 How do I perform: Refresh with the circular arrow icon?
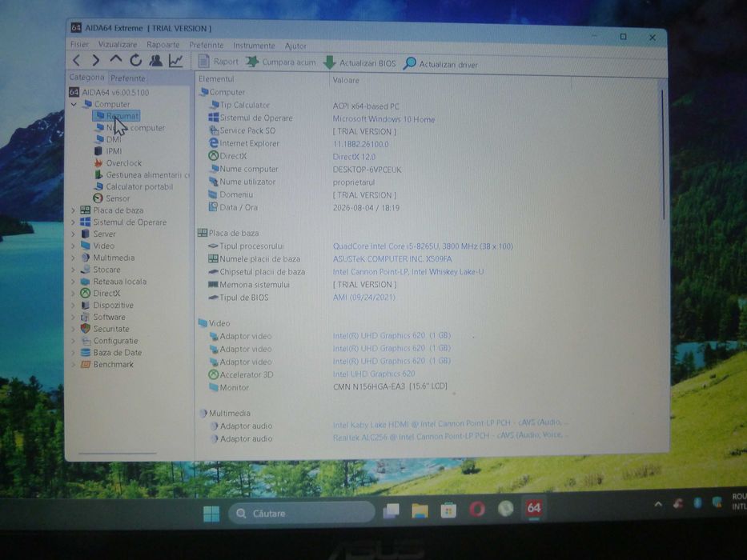136,60
